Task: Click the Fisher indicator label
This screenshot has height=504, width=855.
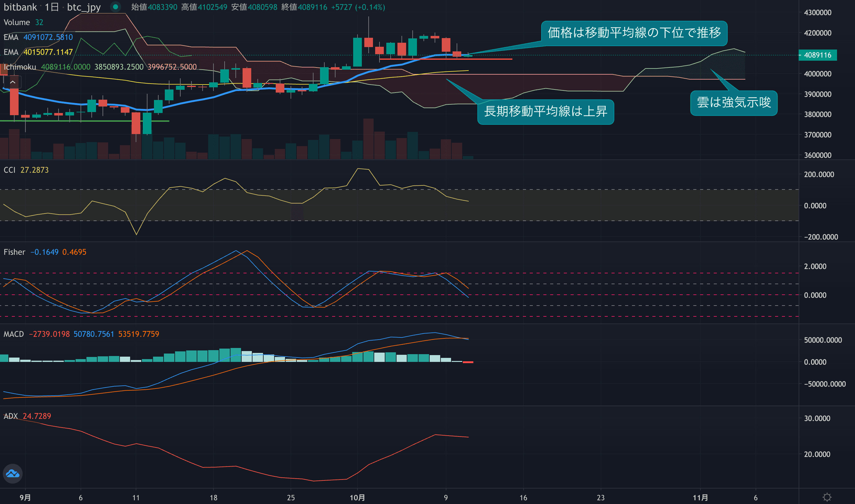Action: 14,252
